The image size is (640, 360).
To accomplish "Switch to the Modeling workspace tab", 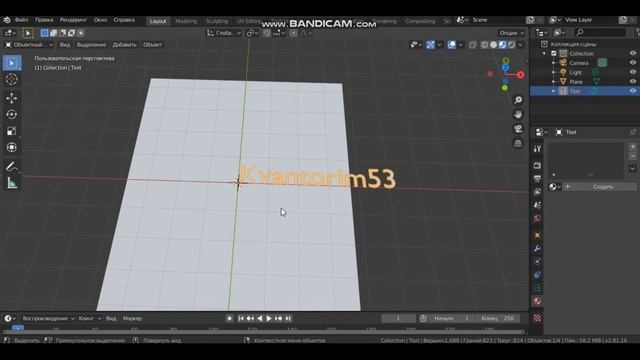I will pos(186,21).
